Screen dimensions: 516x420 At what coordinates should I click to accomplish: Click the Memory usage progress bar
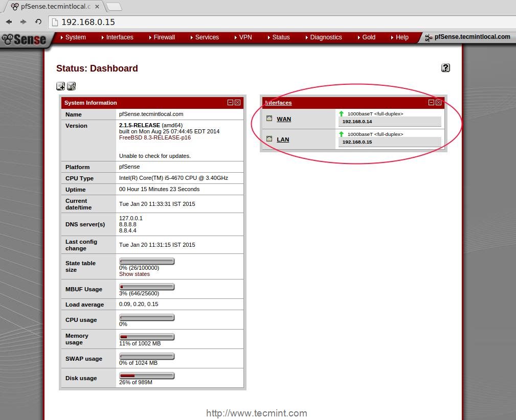click(x=147, y=337)
